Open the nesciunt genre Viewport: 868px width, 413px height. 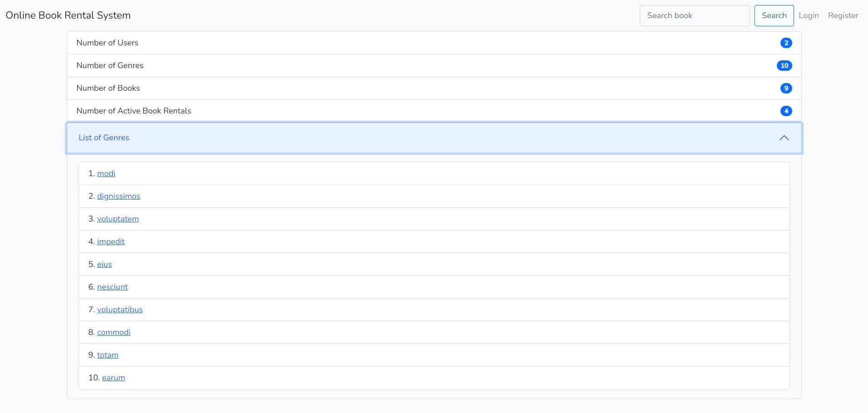[x=112, y=287]
